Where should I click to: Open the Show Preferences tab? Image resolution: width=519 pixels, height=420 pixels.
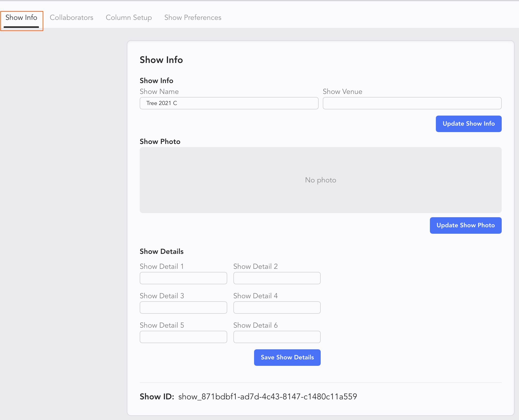(x=193, y=18)
